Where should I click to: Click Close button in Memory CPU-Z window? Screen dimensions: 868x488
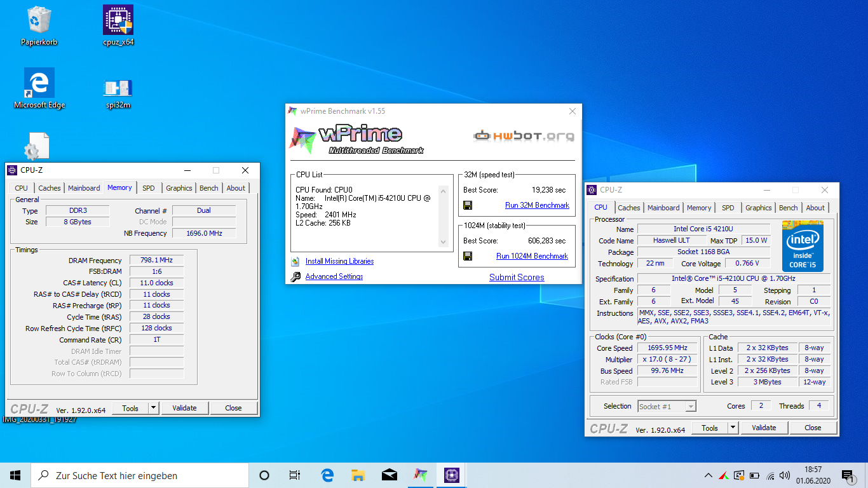233,408
